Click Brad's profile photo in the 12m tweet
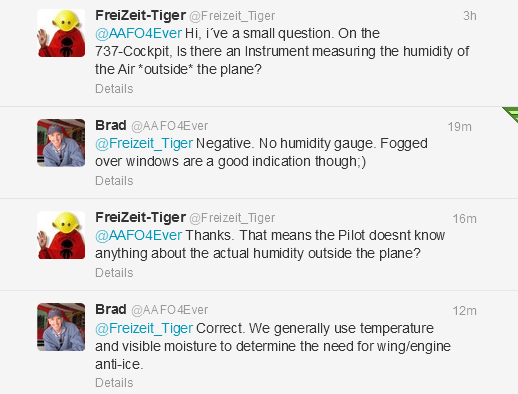518x394 pixels. (x=61, y=327)
